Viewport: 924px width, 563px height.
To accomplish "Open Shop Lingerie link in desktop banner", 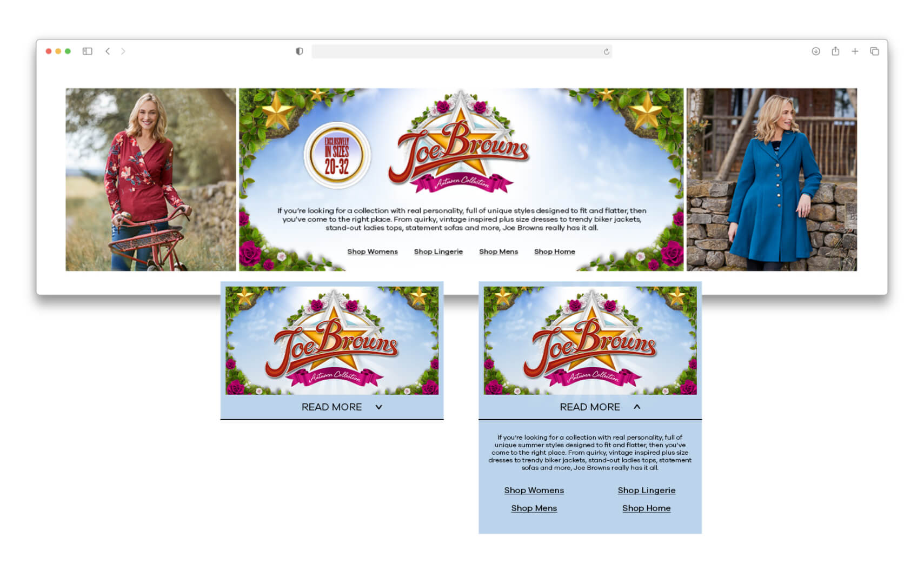I will coord(438,251).
